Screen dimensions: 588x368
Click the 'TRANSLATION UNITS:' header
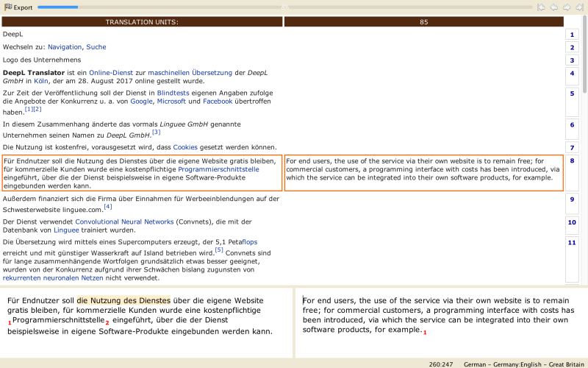point(142,22)
